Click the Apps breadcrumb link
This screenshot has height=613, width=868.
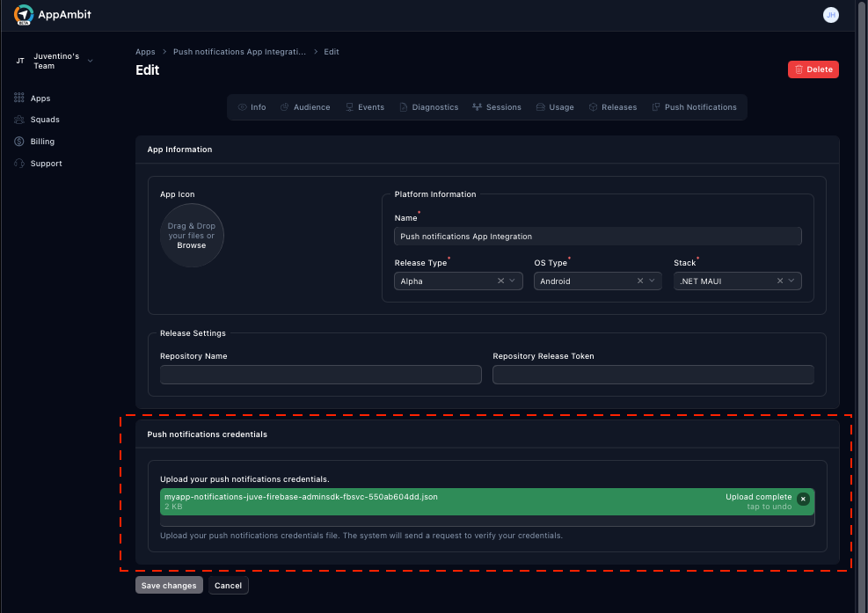click(145, 51)
